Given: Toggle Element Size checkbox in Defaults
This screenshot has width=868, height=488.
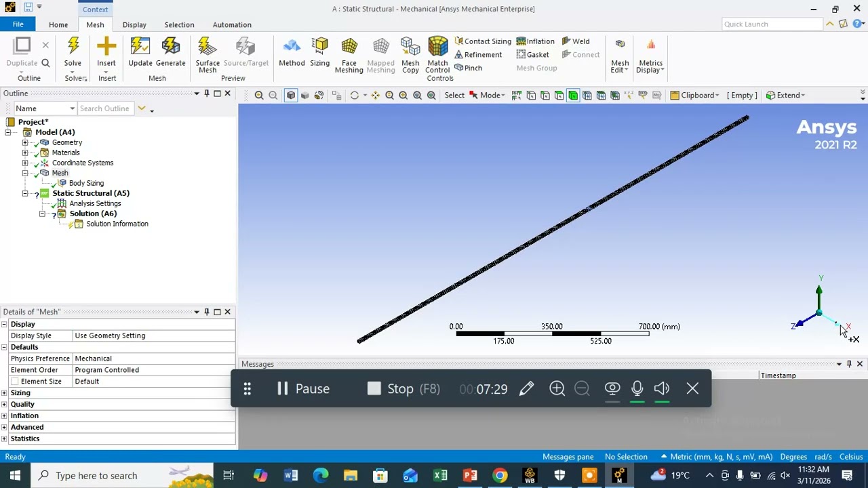Looking at the screenshot, I should pyautogui.click(x=15, y=382).
